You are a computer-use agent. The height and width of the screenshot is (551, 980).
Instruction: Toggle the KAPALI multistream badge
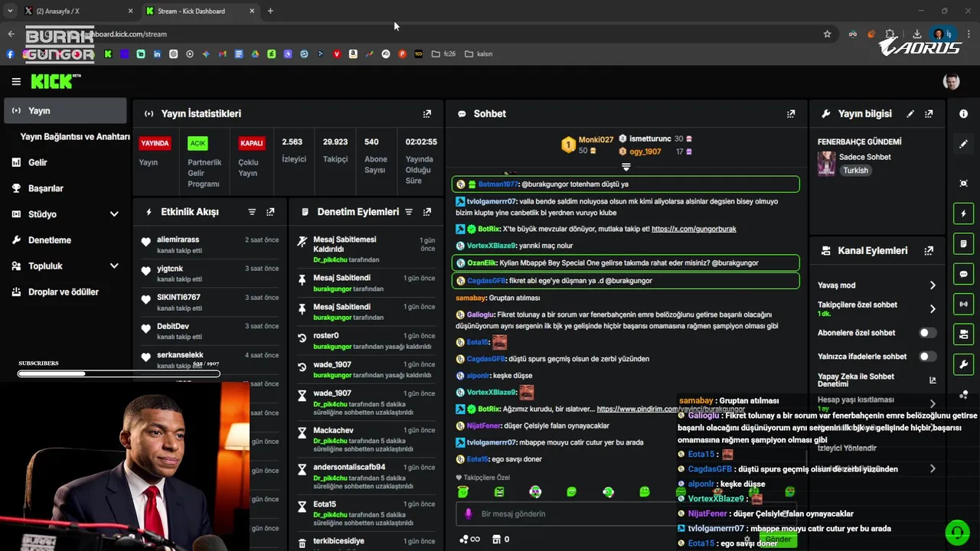click(x=252, y=143)
